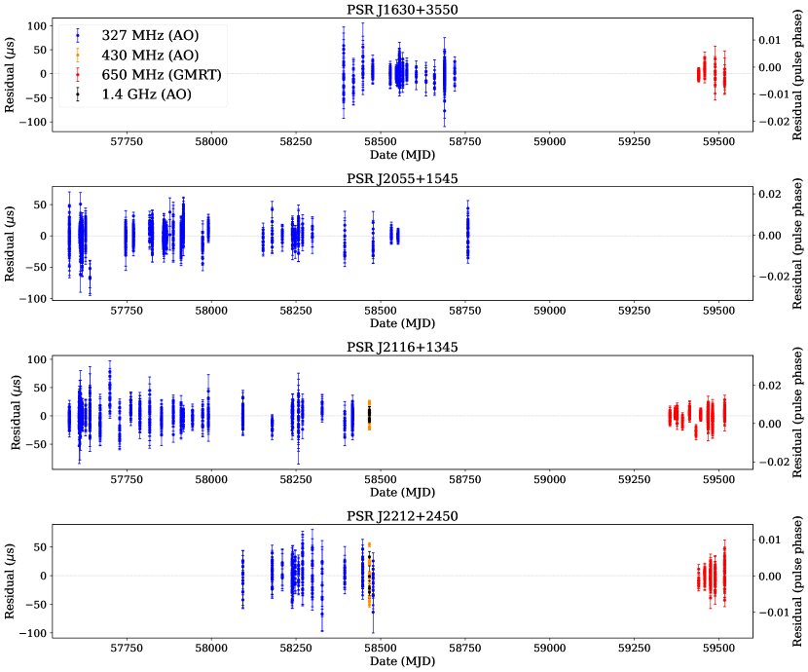Select legend label "1.4 GHz (AO)"
The width and height of the screenshot is (808, 672).
tap(146, 94)
